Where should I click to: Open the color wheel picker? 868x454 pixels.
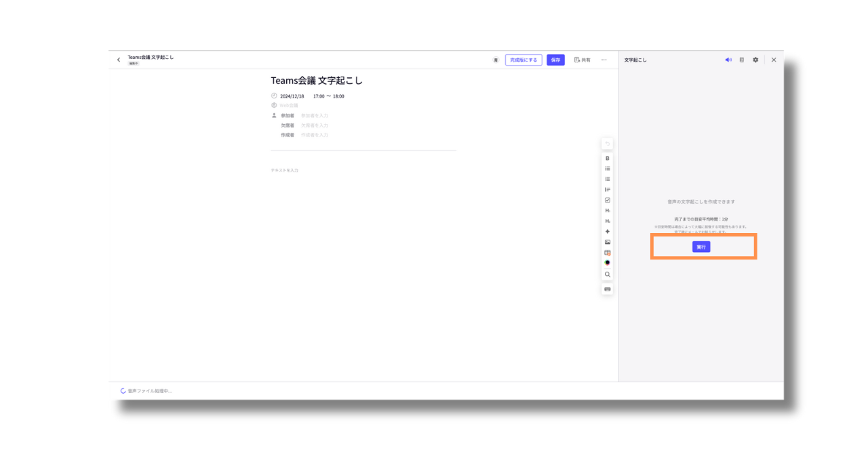coord(607,263)
